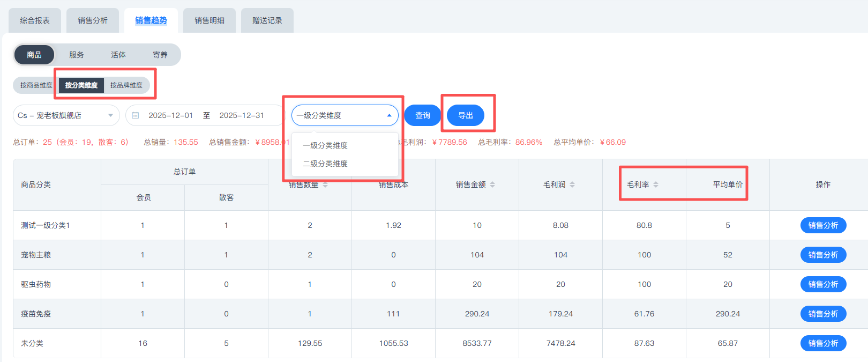The height and width of the screenshot is (362, 868).
Task: Go to the 赠送记录 tab
Action: [267, 20]
